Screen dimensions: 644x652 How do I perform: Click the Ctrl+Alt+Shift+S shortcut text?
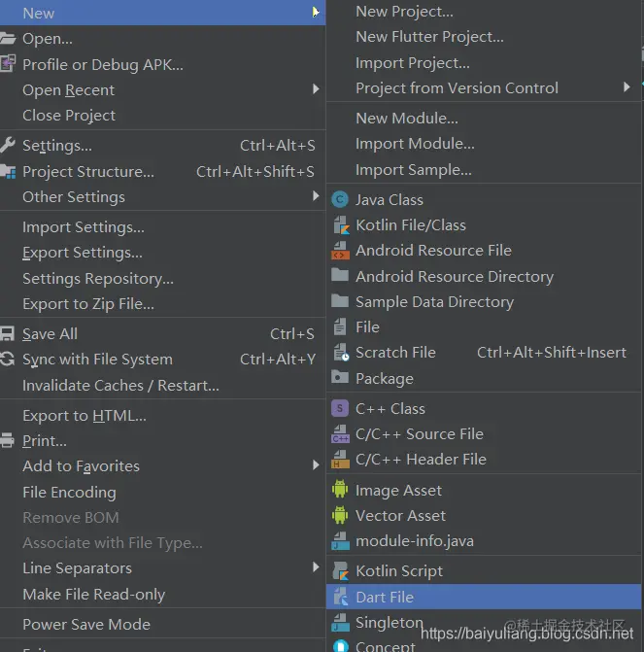coord(255,171)
